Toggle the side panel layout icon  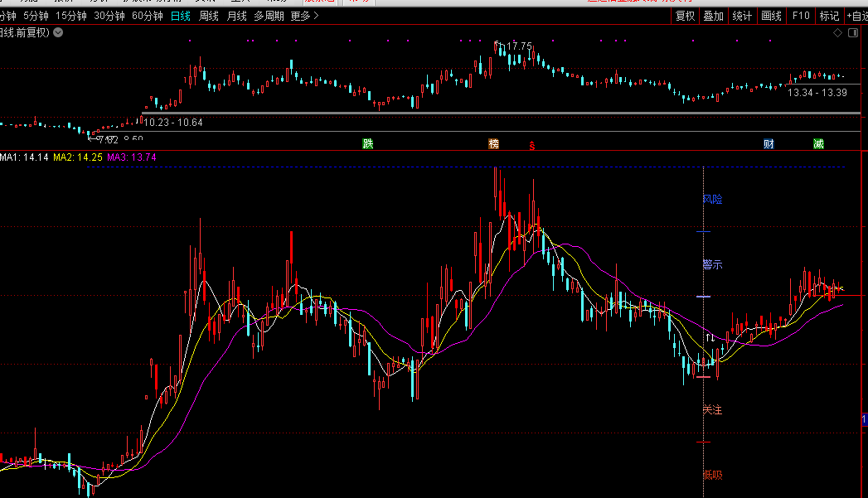coord(852,32)
